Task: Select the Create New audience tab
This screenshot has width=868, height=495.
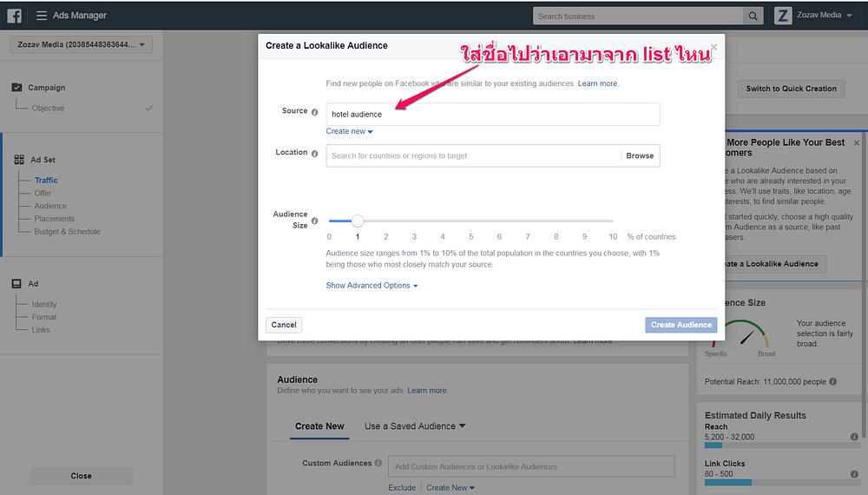Action: tap(319, 426)
